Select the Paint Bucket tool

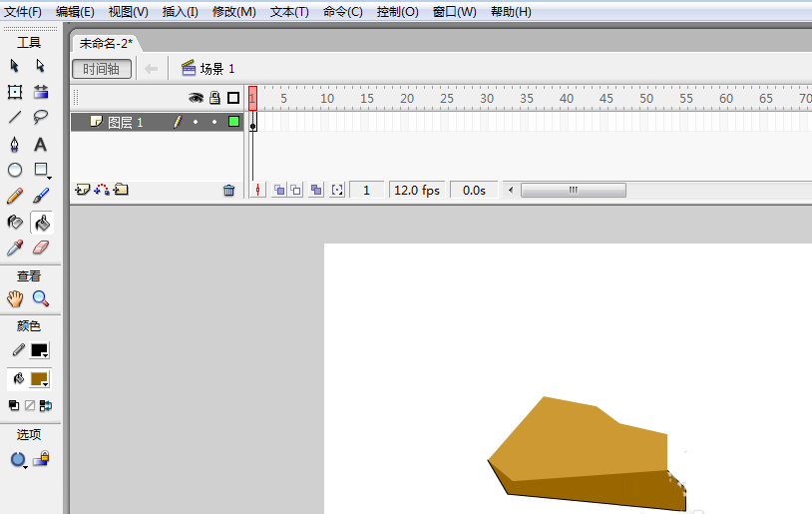pos(42,223)
